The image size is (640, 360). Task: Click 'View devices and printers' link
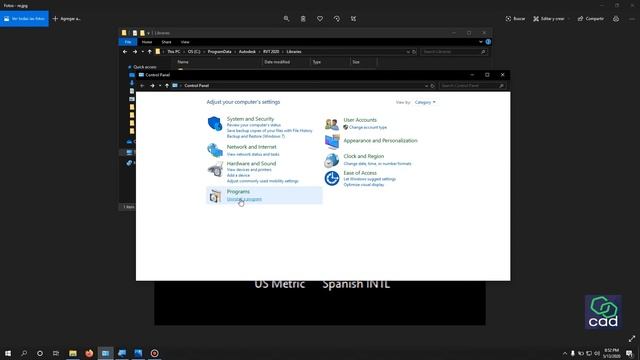(249, 169)
